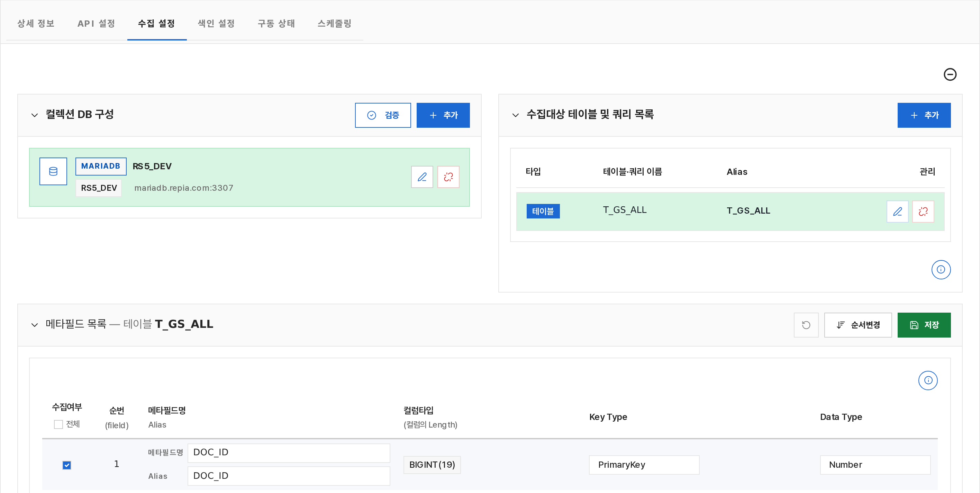Click the 순서변경 button
Image resolution: width=980 pixels, height=493 pixels.
coord(858,325)
